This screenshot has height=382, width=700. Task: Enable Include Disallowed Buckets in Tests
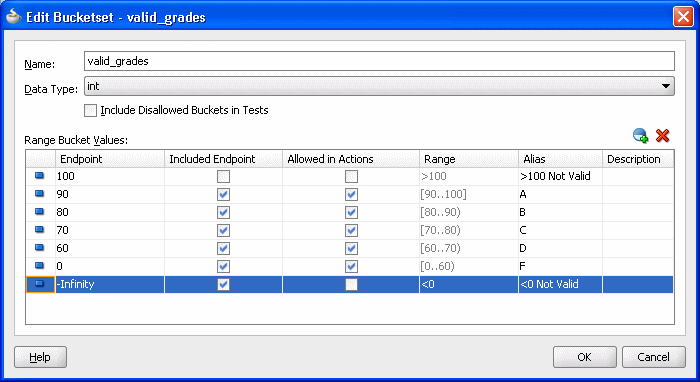click(90, 111)
